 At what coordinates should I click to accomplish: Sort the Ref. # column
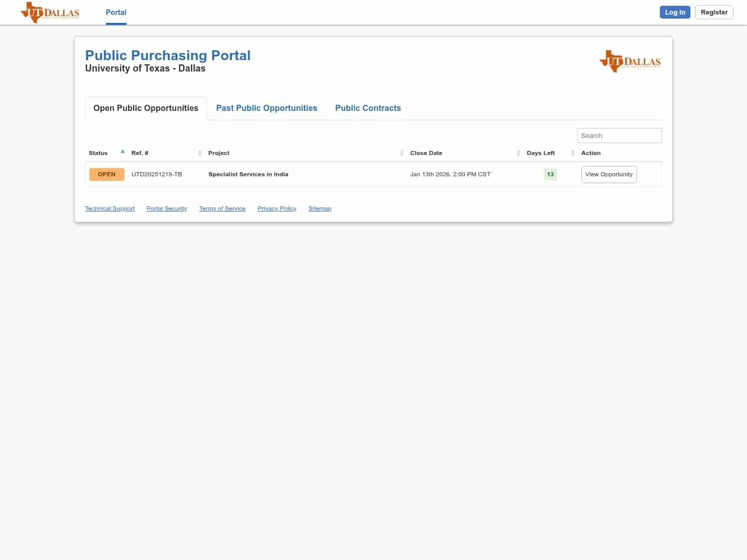200,153
